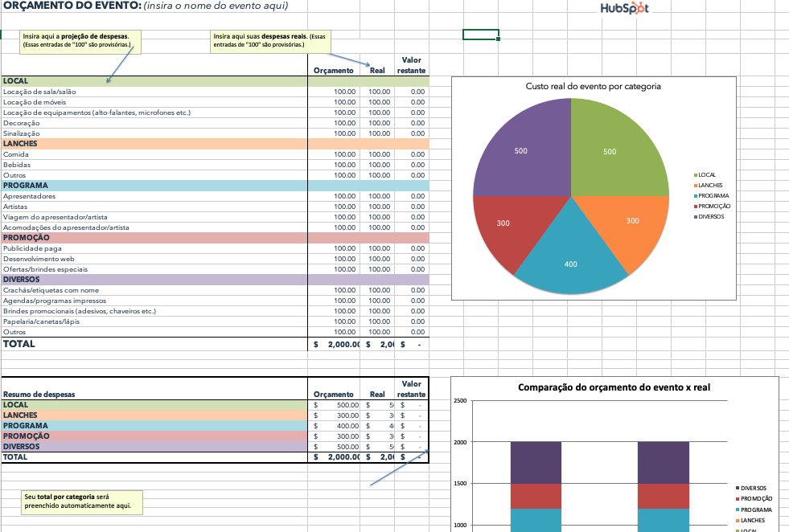Click the yellow 'despesas reais' note box
Screen dimensions: 789x532
pos(270,41)
